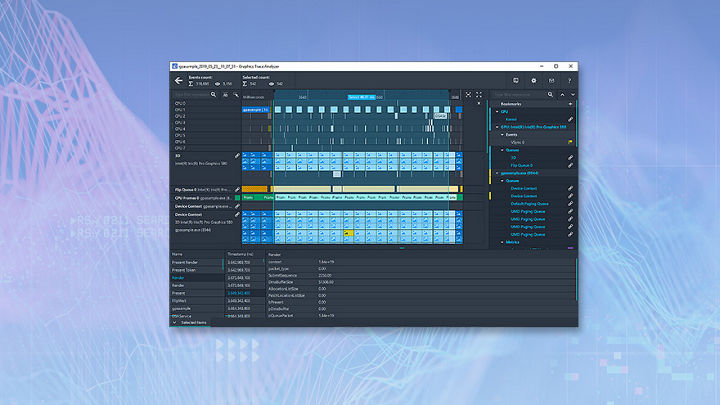This screenshot has width=720, height=405.
Task: Click the monitor layout icon beside the gear
Action: 516,80
